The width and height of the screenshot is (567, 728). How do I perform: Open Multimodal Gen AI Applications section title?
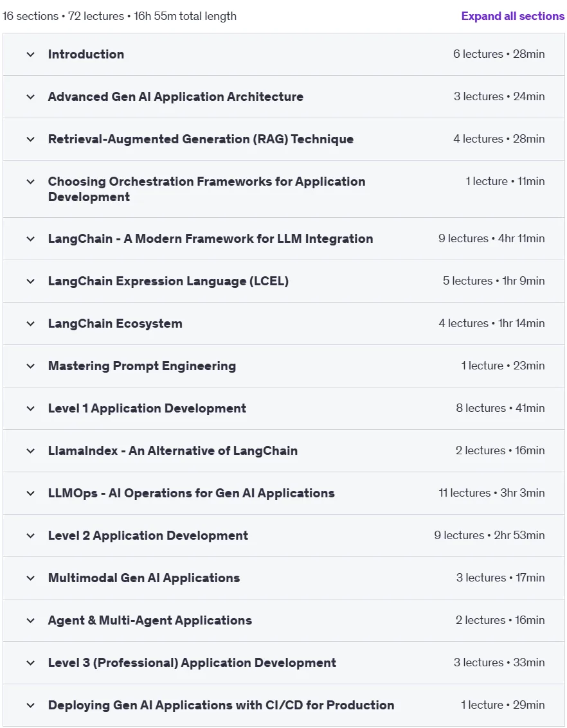coord(144,578)
